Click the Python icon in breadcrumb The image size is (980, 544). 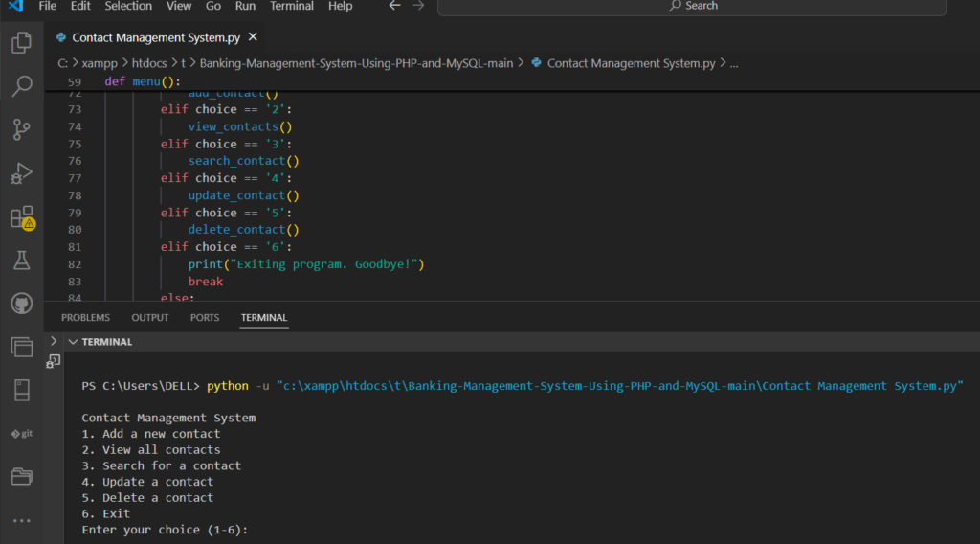tap(536, 63)
